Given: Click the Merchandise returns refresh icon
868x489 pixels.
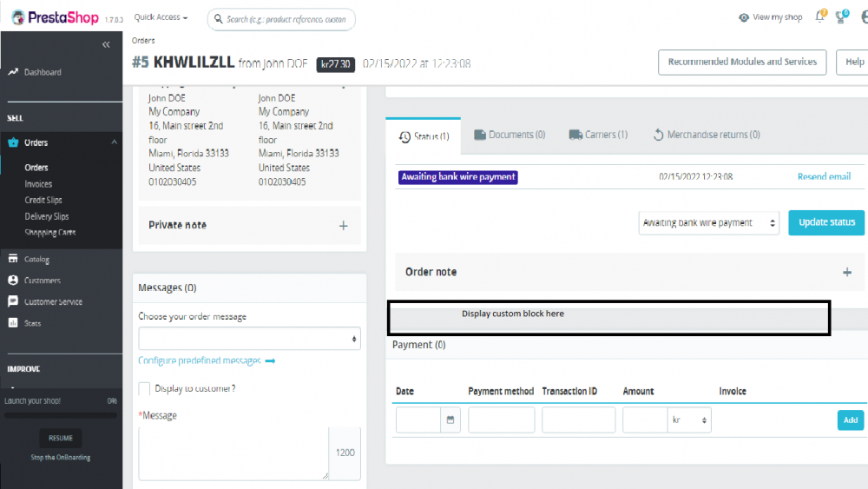Looking at the screenshot, I should [x=658, y=135].
